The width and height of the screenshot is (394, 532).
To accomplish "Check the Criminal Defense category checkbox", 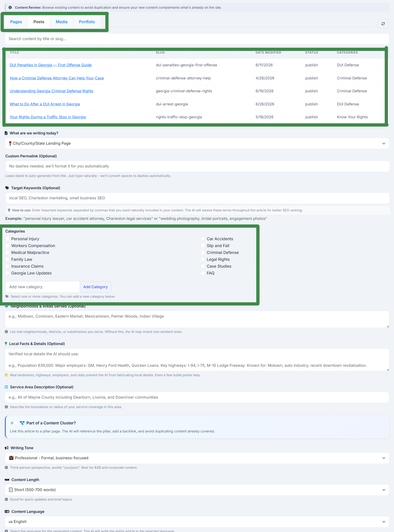I will [203, 253].
